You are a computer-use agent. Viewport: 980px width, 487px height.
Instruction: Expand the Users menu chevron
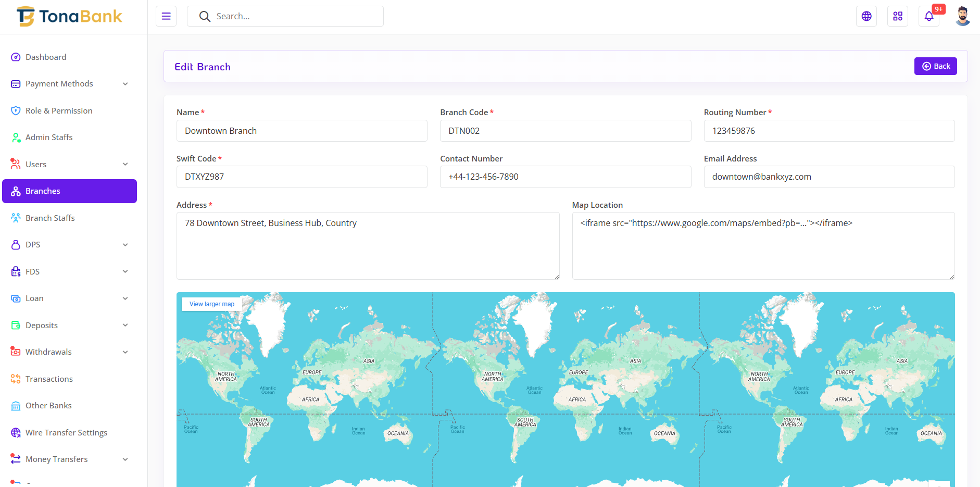(125, 165)
